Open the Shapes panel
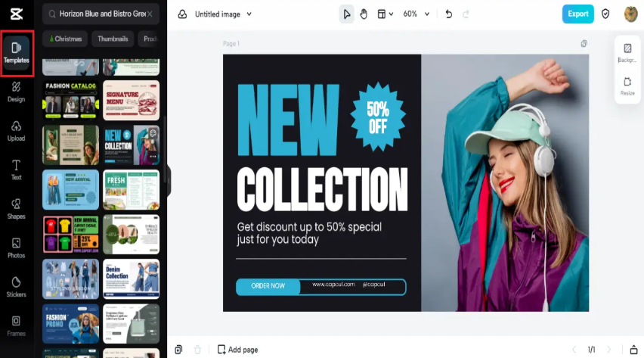The width and height of the screenshot is (644, 358). [x=17, y=209]
